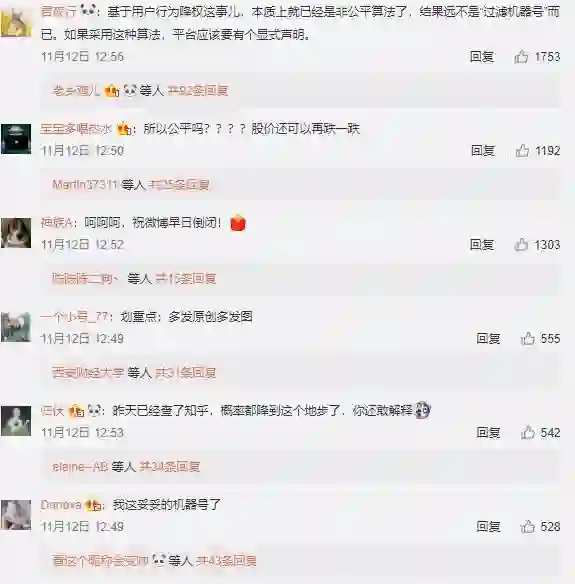The image size is (575, 584).
Task: Open profile of user Dianoxa
Action: click(61, 505)
